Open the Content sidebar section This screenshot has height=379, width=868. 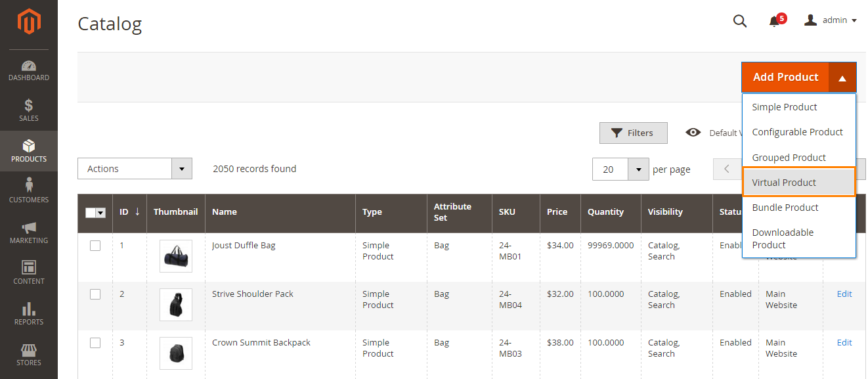pos(29,273)
